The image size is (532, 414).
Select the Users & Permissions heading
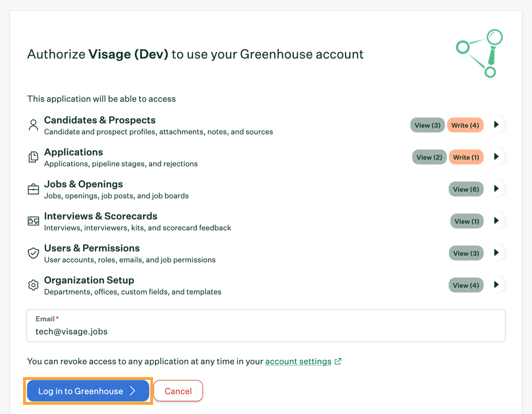pyautogui.click(x=92, y=248)
